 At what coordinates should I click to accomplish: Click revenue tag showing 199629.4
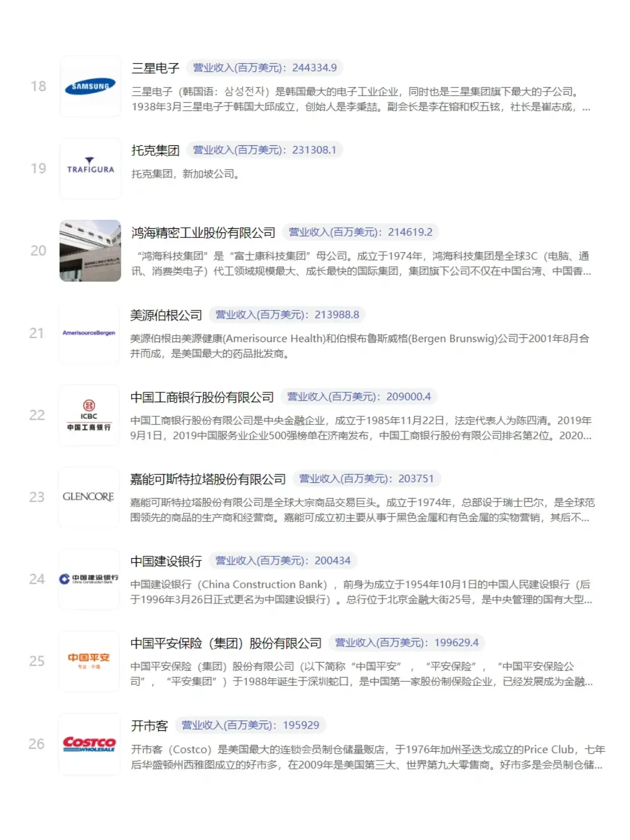pyautogui.click(x=407, y=643)
